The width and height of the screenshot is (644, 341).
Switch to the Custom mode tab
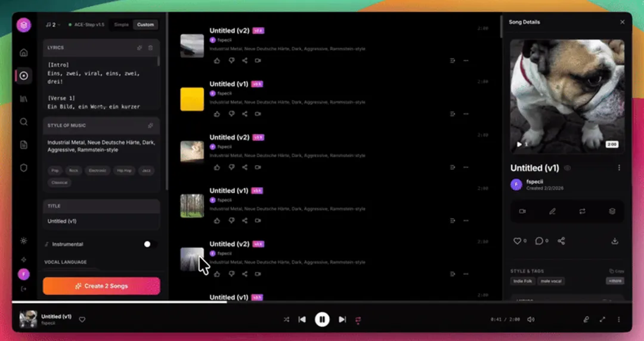(145, 24)
